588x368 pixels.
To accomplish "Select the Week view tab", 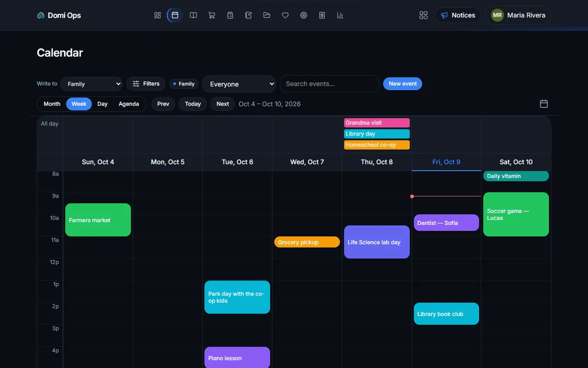I will click(x=79, y=104).
